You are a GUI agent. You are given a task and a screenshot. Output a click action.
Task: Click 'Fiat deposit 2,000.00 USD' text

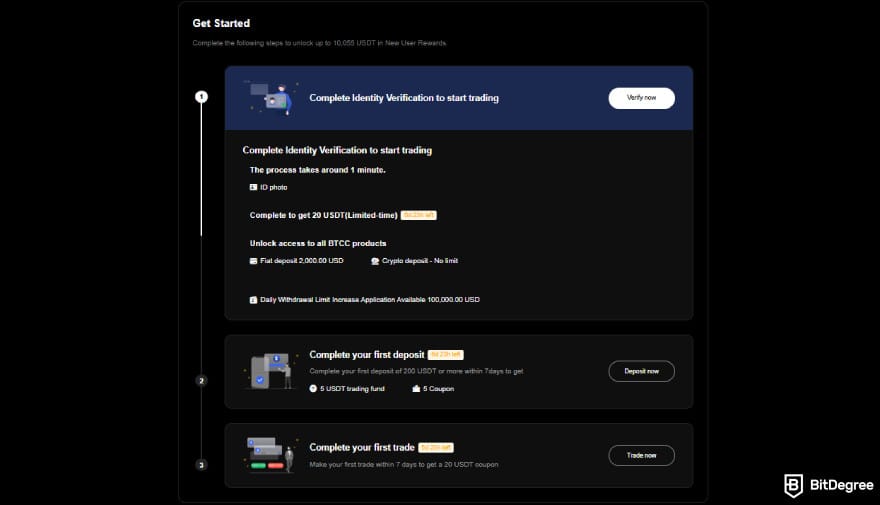click(x=302, y=261)
